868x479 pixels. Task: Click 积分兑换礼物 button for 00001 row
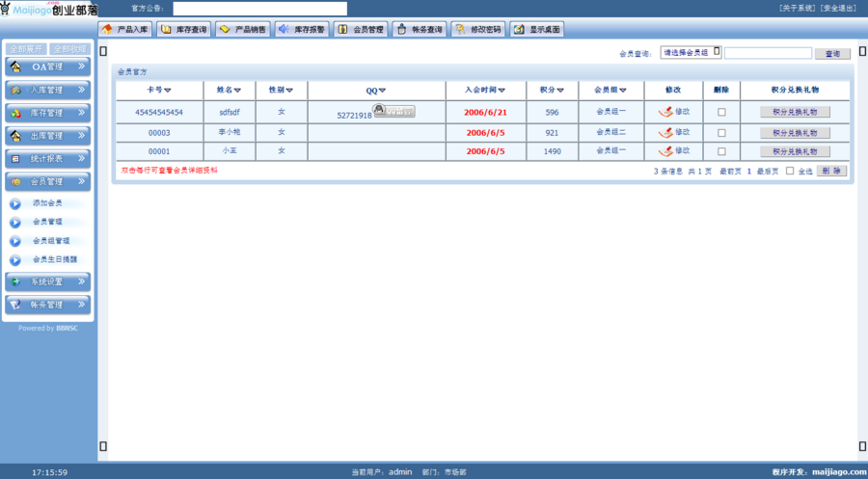[795, 151]
